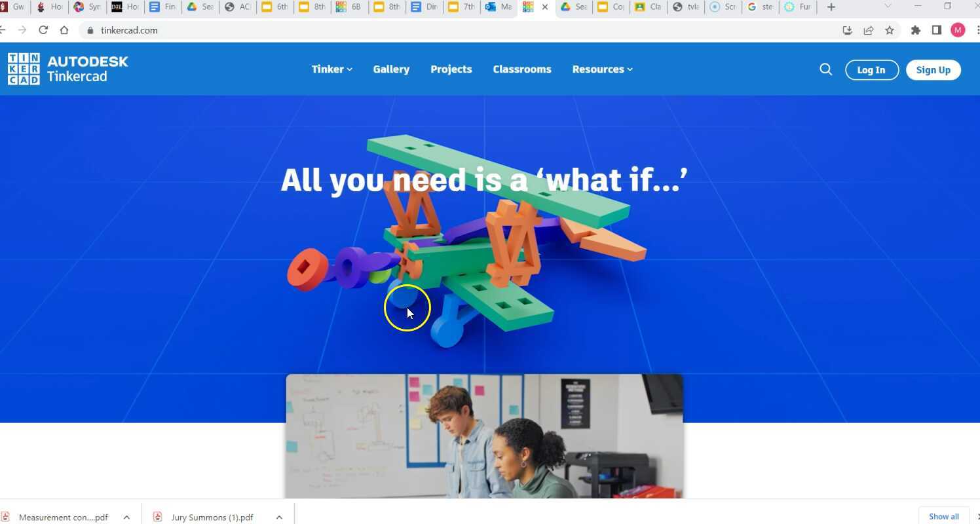Open the search magnifier icon
The height and width of the screenshot is (524, 980).
[825, 69]
